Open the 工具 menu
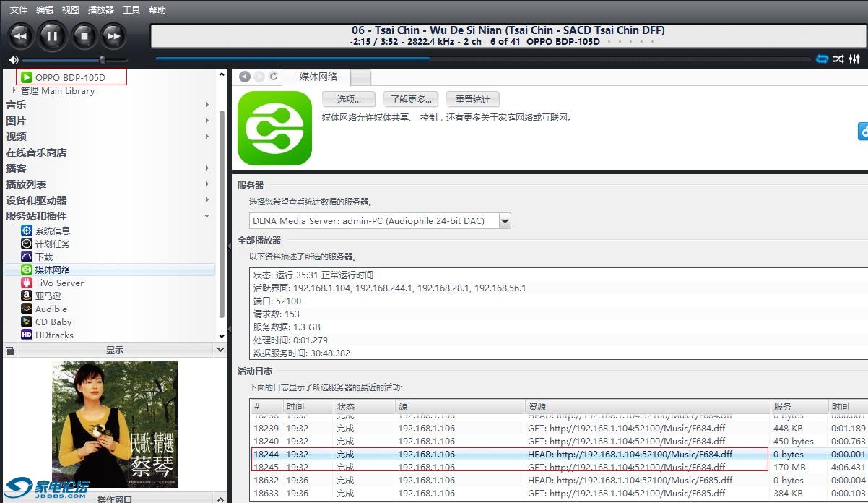The height and width of the screenshot is (503, 868). [x=131, y=10]
